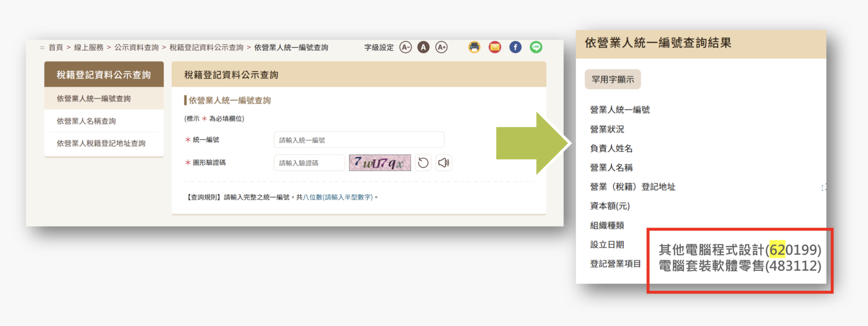Select the 登記營業項目 result label
This screenshot has width=868, height=326.
coord(615,264)
